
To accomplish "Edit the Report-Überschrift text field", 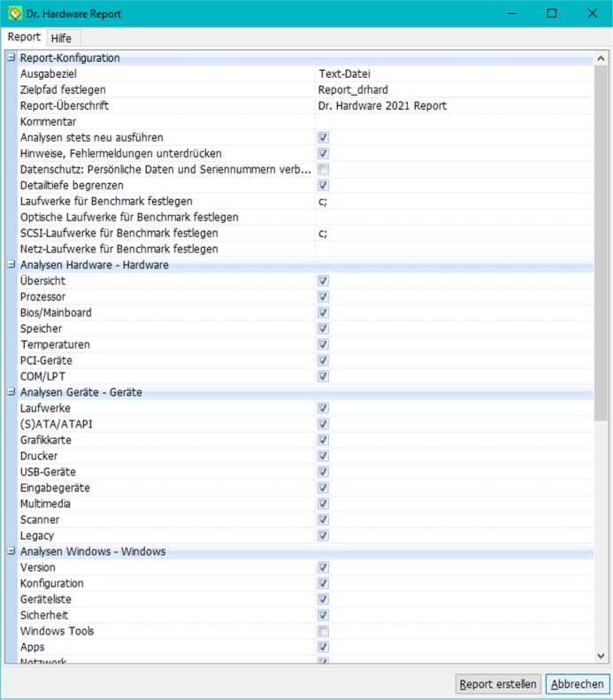I will [453, 106].
